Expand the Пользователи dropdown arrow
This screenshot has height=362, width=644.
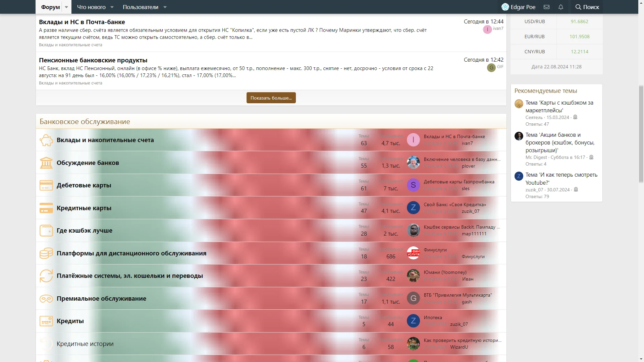point(165,7)
